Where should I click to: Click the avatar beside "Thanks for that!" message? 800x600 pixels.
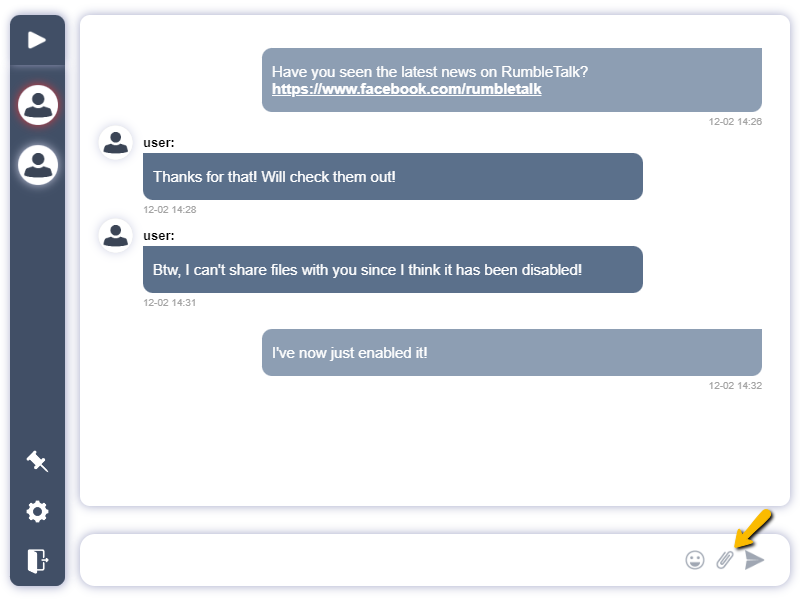click(x=116, y=142)
